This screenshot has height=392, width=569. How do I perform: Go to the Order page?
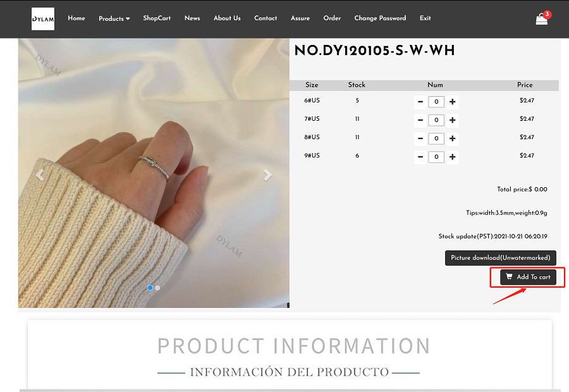(332, 18)
